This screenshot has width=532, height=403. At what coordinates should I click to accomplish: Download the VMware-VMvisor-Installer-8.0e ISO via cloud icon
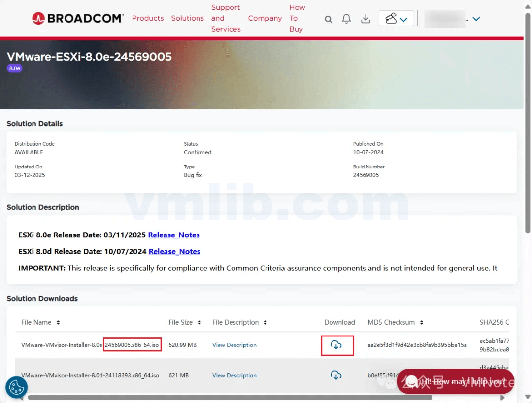tap(337, 345)
